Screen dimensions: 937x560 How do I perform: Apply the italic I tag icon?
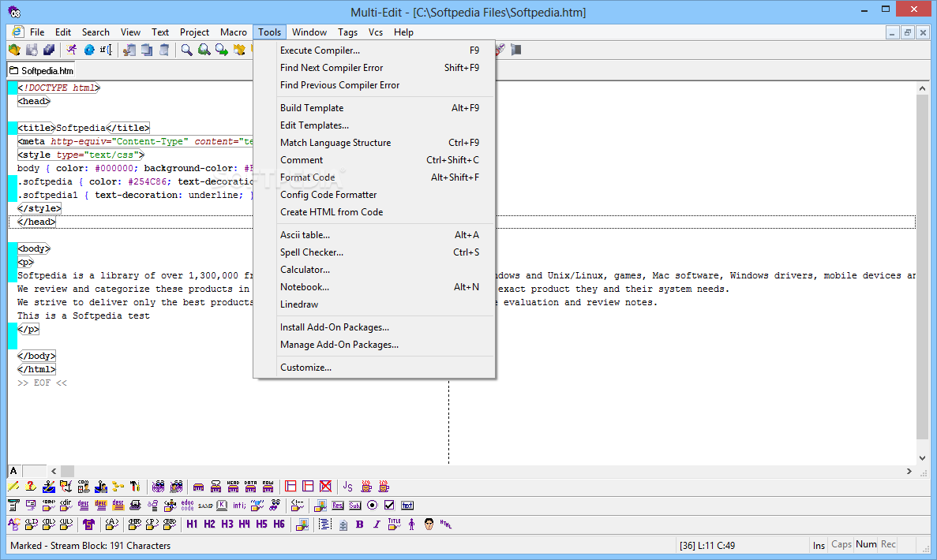377,525
